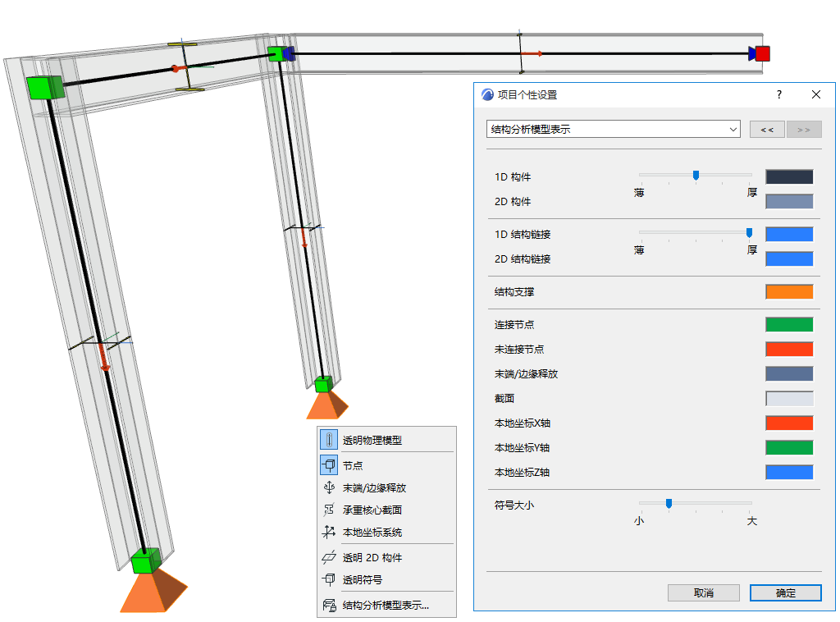Click the 确定 button

785,593
